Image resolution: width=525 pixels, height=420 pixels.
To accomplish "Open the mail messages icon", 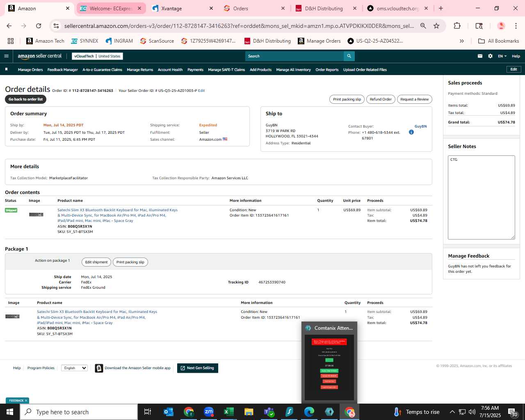I will click(480, 56).
